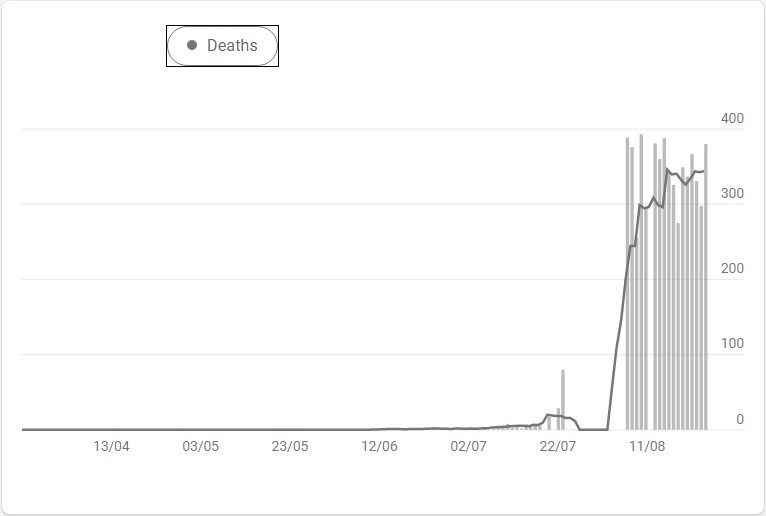Click the 400 y-axis value label
Image resolution: width=766 pixels, height=516 pixels.
pos(732,118)
